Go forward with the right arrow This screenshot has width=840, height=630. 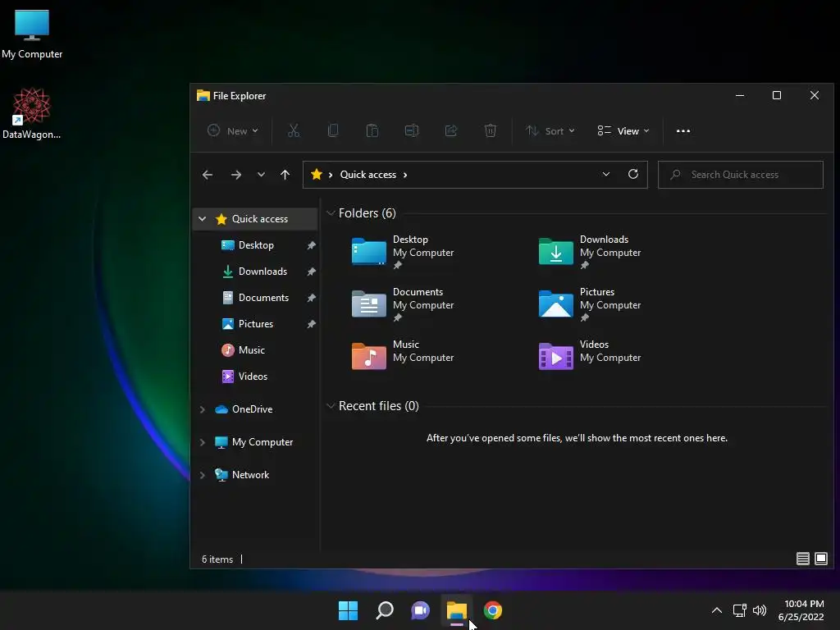236,175
